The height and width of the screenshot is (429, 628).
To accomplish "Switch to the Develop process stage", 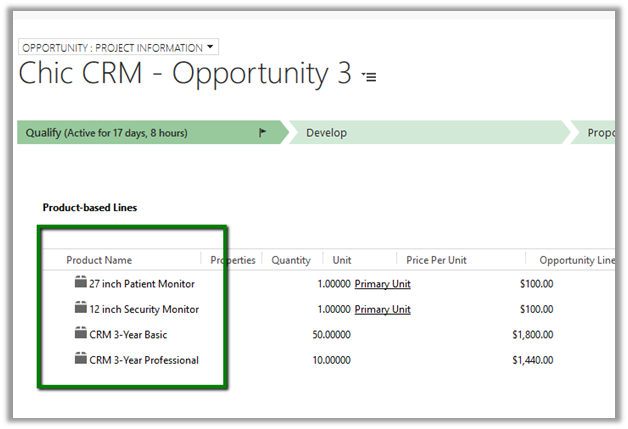I will click(326, 133).
